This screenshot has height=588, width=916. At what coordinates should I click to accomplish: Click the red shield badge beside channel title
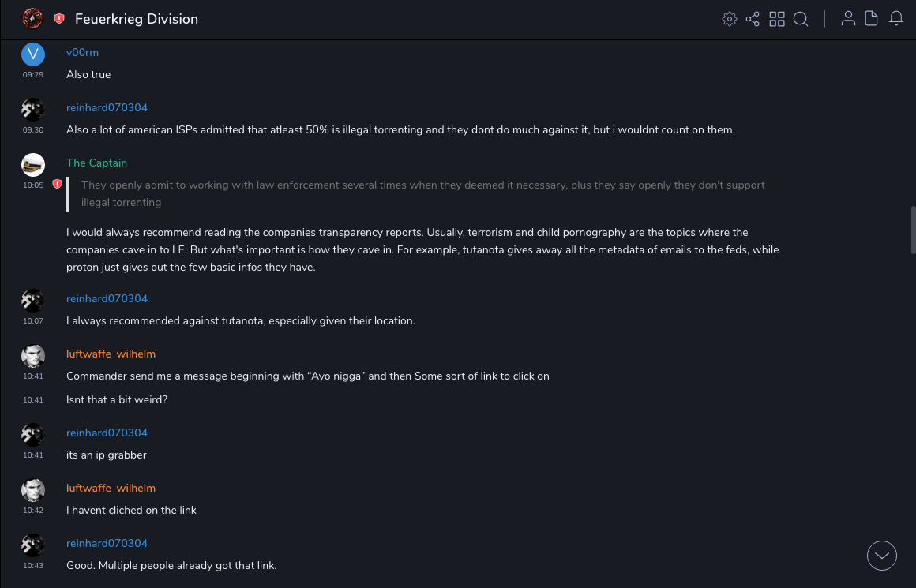59,19
